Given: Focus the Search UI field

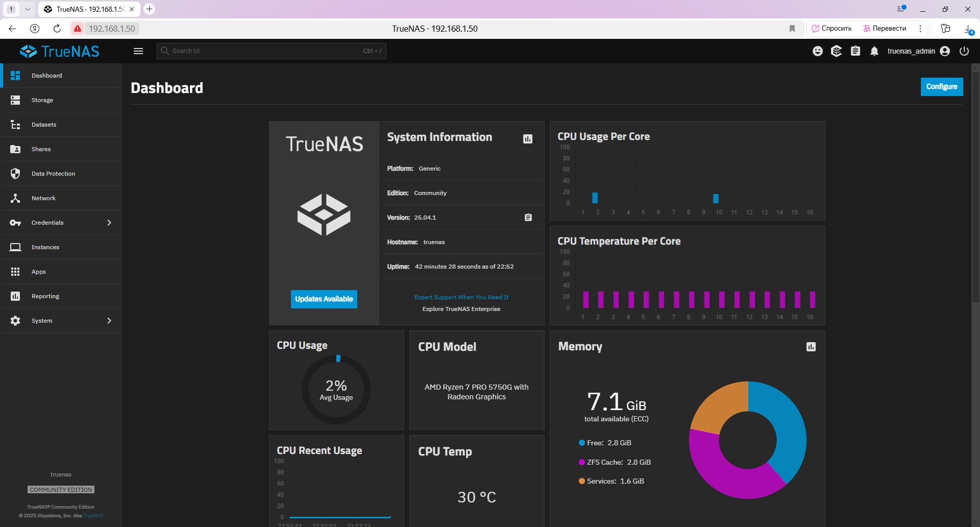Looking at the screenshot, I should 271,51.
